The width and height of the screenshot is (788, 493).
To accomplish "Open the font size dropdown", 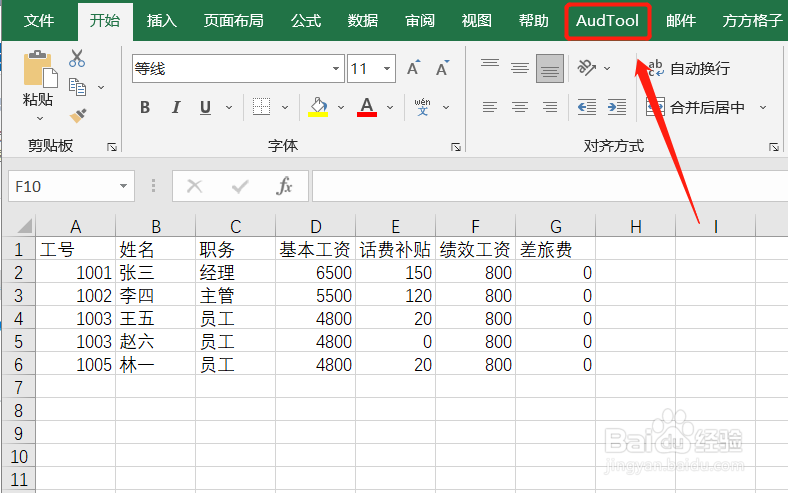I will coord(387,68).
